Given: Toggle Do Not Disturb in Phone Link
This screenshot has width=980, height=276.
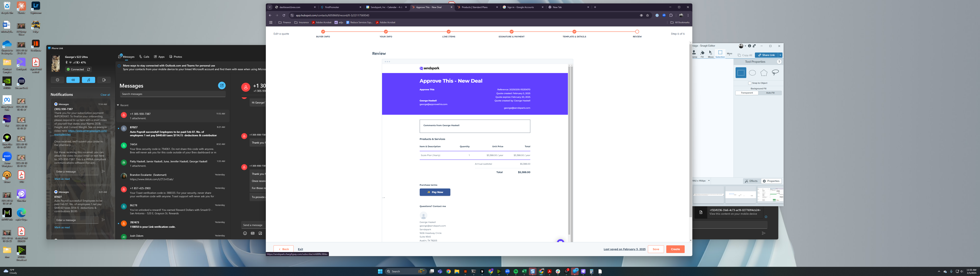Looking at the screenshot, I should point(57,80).
